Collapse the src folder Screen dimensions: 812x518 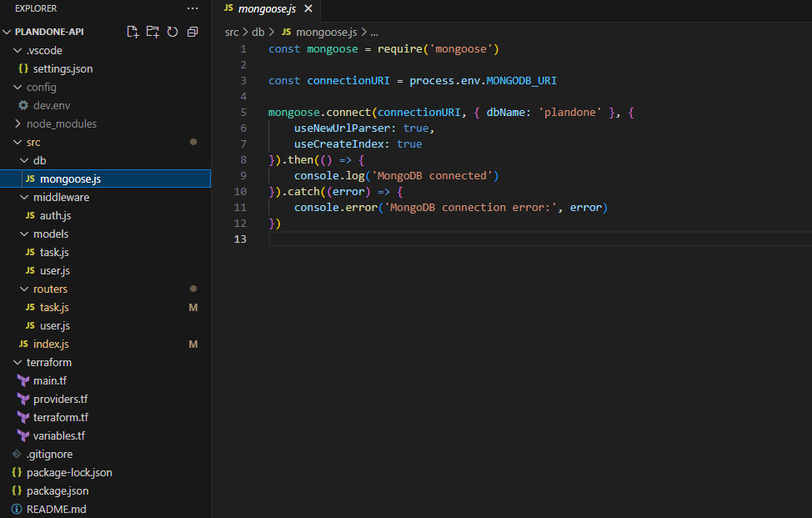coord(33,142)
